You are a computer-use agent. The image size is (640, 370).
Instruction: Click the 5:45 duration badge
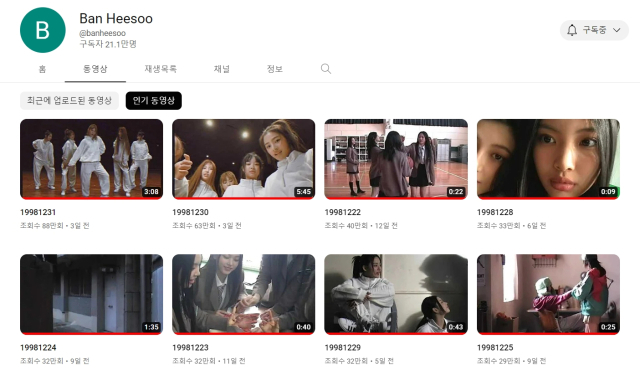pos(303,192)
